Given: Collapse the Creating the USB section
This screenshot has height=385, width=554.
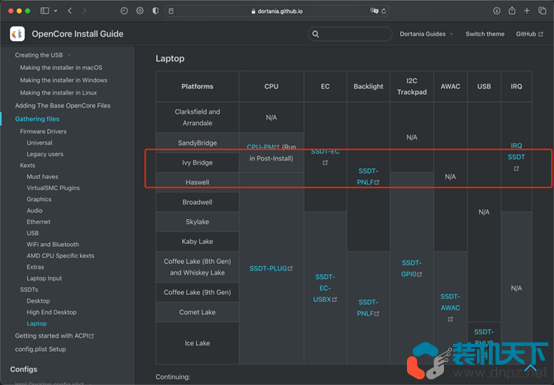Looking at the screenshot, I should click(x=43, y=55).
